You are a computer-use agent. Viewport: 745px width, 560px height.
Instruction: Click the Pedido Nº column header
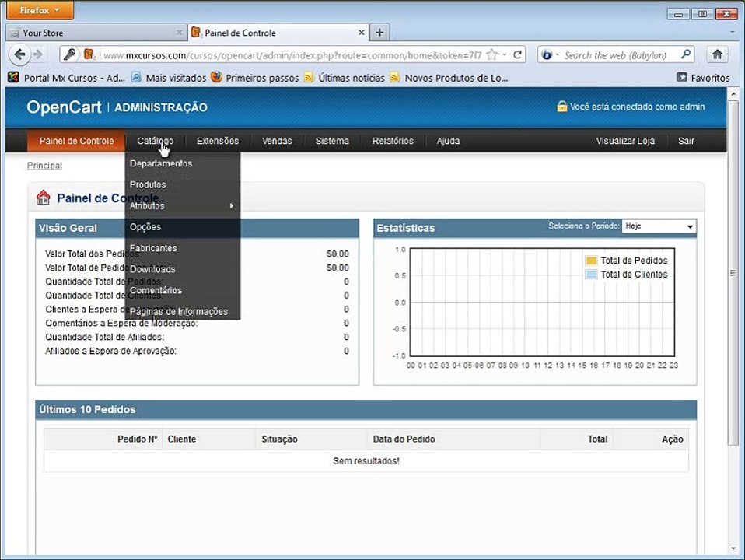tap(138, 439)
